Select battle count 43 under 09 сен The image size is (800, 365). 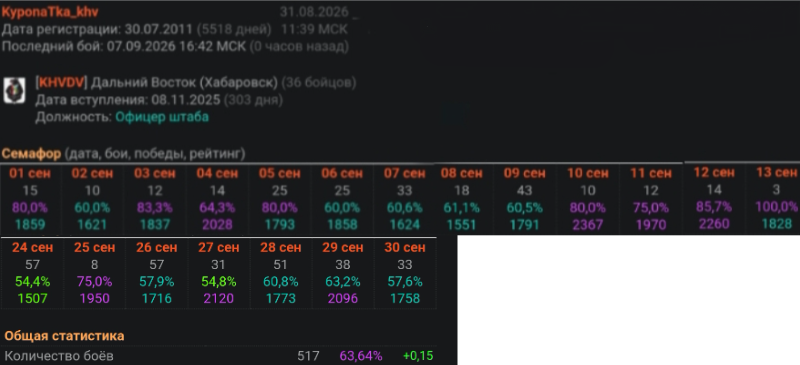pyautogui.click(x=524, y=190)
